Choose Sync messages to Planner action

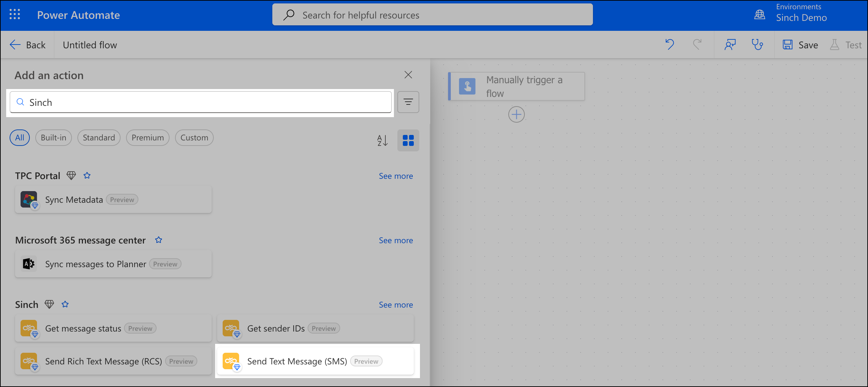coord(113,264)
